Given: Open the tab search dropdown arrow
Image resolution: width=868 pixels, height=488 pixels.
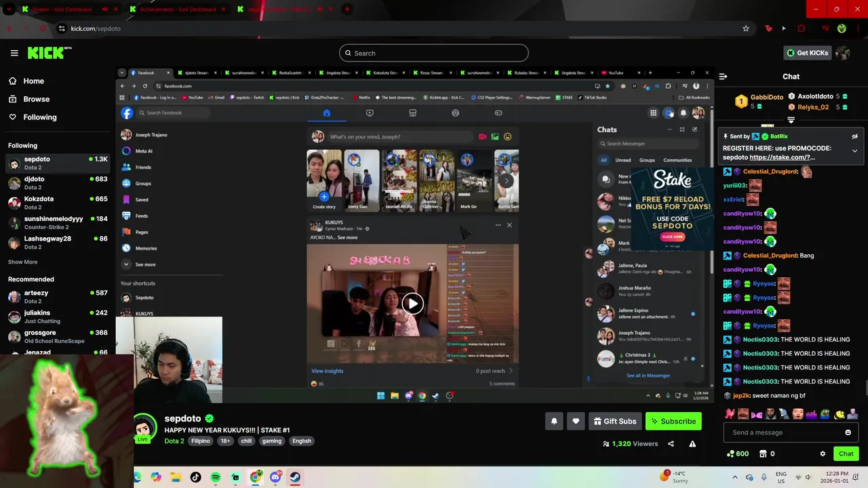Looking at the screenshot, I should point(9,9).
